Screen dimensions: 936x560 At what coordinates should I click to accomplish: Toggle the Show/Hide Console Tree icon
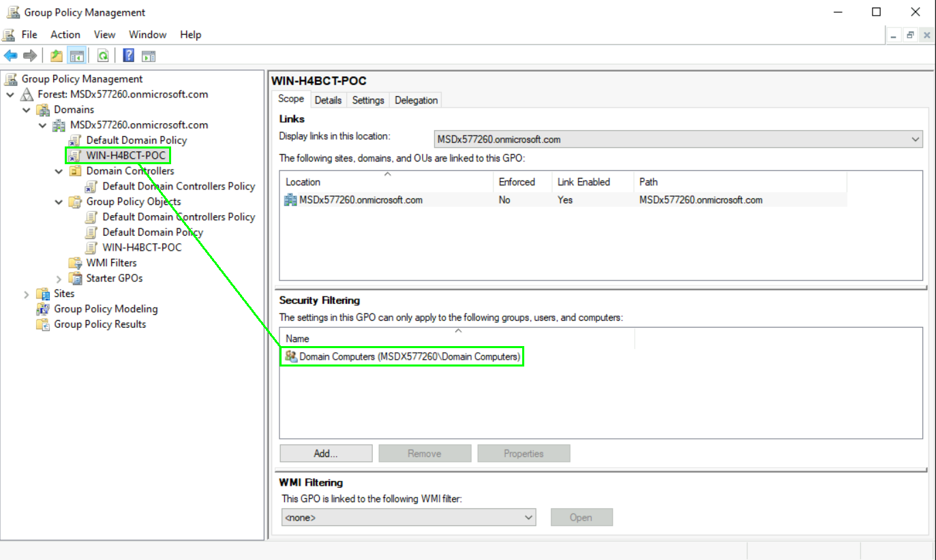pyautogui.click(x=76, y=56)
